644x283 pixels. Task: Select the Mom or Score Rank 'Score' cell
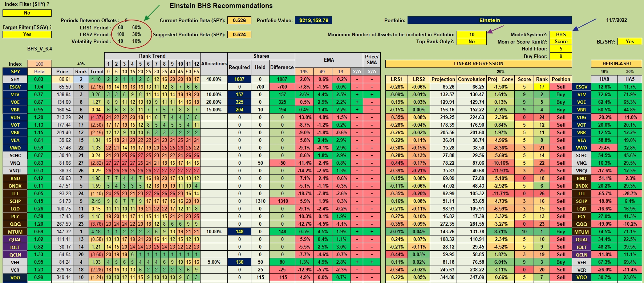click(561, 41)
